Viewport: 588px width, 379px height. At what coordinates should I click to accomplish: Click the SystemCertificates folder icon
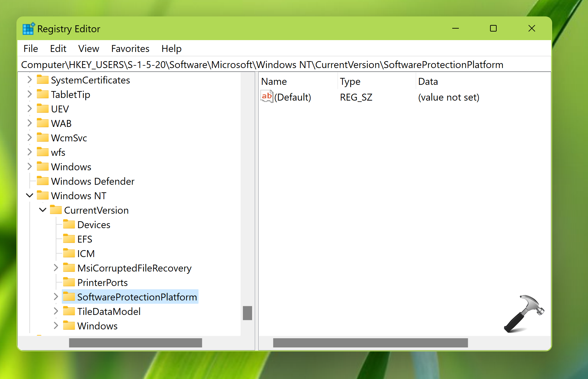point(43,80)
